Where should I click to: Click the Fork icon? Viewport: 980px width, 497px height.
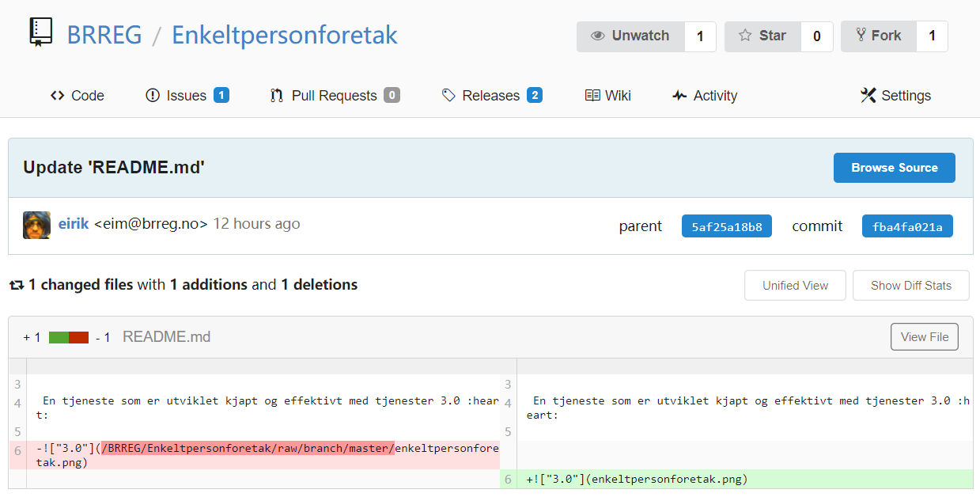tap(860, 35)
